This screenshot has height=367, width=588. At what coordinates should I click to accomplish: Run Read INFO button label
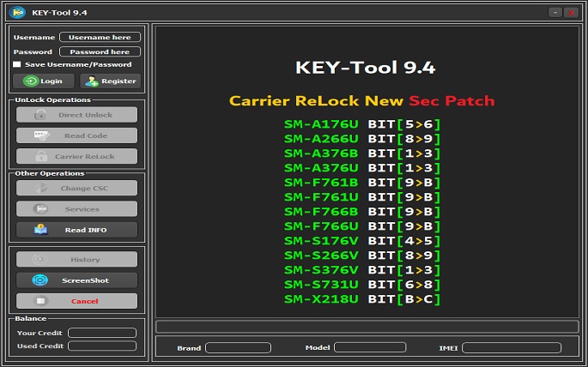(x=86, y=230)
